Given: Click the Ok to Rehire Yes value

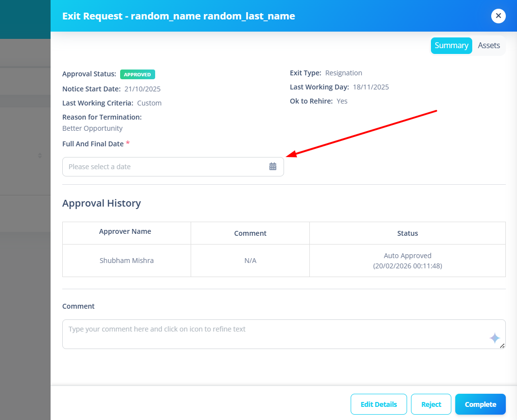Looking at the screenshot, I should (342, 101).
